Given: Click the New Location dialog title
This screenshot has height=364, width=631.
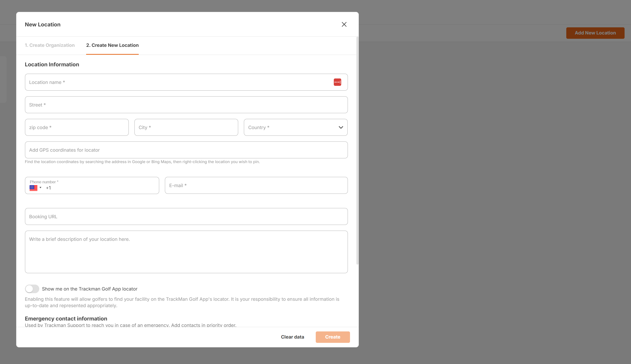Looking at the screenshot, I should (43, 24).
